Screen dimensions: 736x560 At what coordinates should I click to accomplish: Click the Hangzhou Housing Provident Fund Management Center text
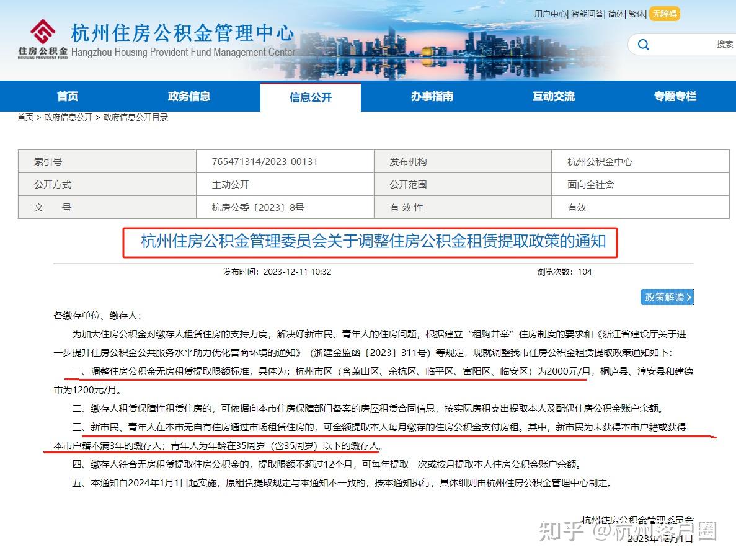[184, 52]
